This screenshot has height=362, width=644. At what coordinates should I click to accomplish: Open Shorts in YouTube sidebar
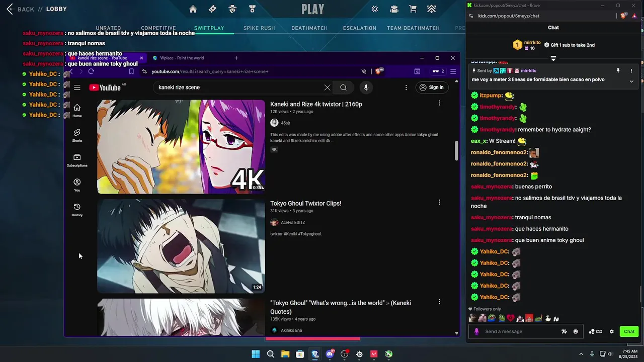coord(77,135)
